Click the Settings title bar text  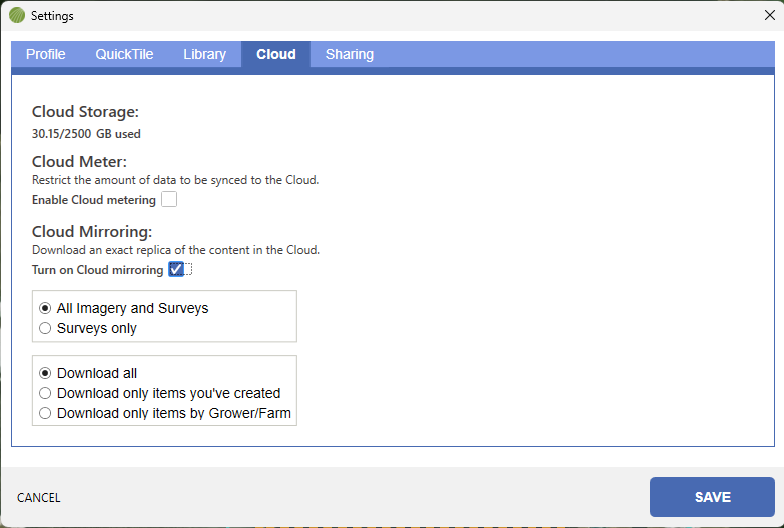(x=52, y=16)
